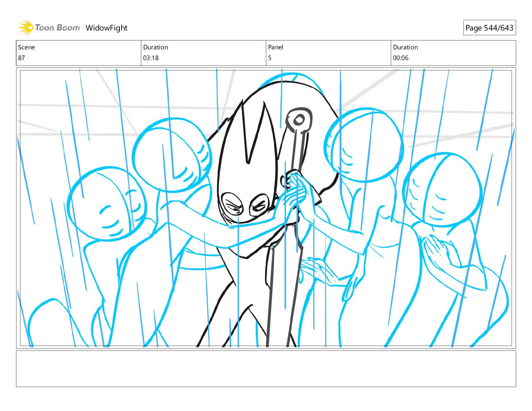Screen dimensions: 532x411
Task: Select the Scene label
Action: (x=27, y=47)
